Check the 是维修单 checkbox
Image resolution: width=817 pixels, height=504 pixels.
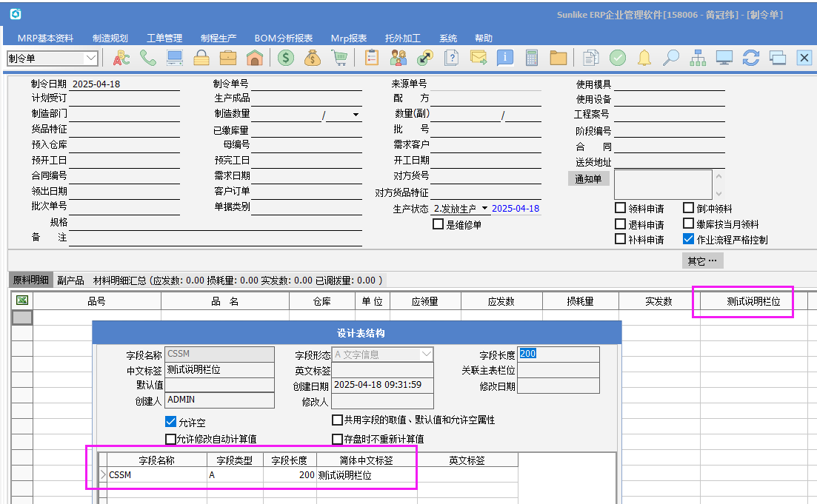click(x=438, y=224)
